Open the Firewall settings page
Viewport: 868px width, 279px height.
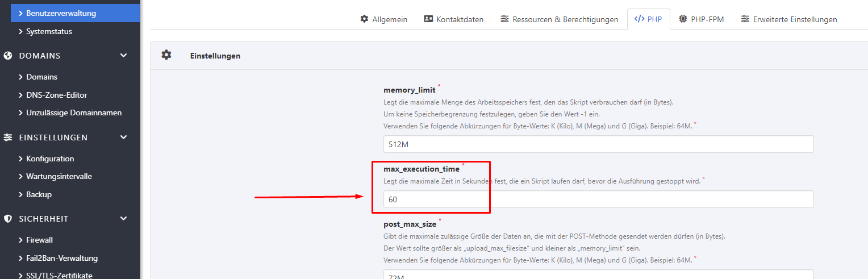pos(39,240)
